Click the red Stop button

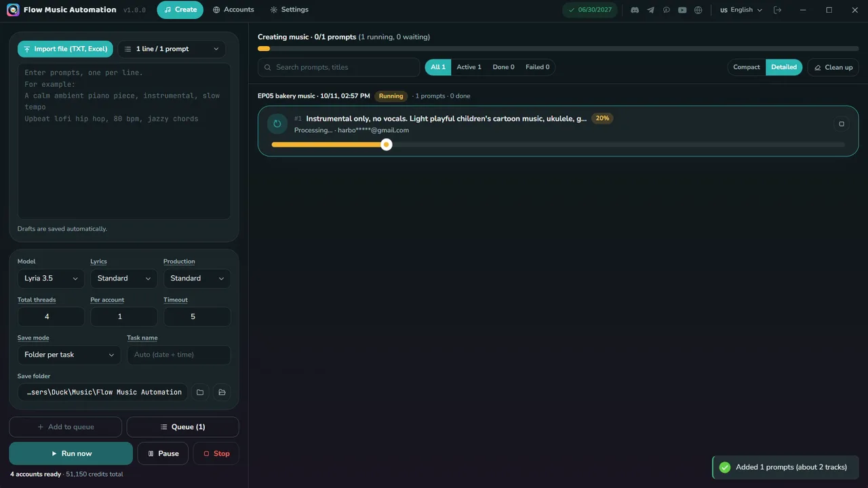[x=216, y=453]
